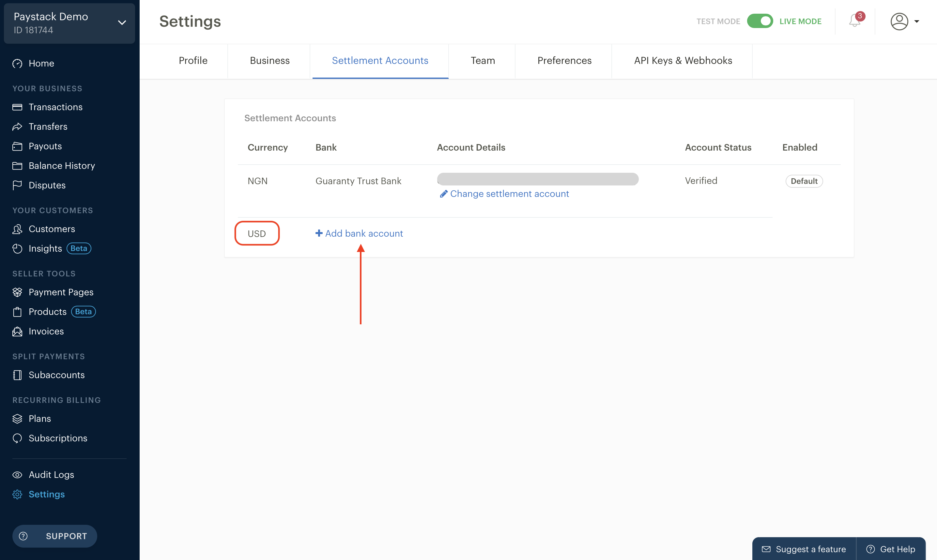Click the Audit Logs icon in sidebar
This screenshot has height=560, width=937.
18,475
